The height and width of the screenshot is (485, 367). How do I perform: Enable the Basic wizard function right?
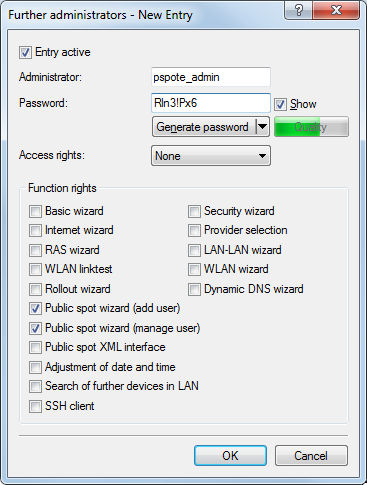35,211
